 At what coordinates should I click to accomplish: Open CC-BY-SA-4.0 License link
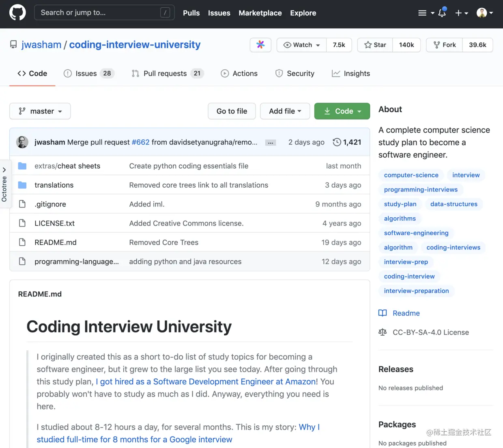pyautogui.click(x=431, y=332)
